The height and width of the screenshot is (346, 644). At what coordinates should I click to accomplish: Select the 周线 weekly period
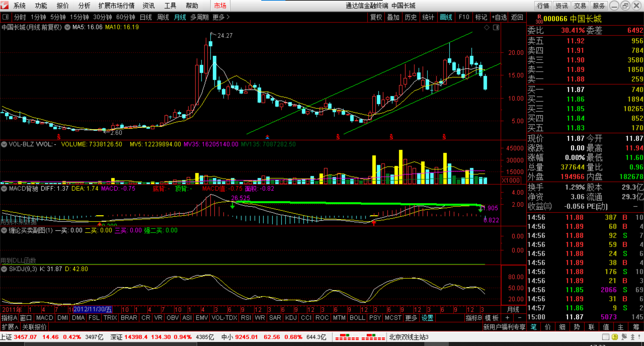click(x=163, y=17)
